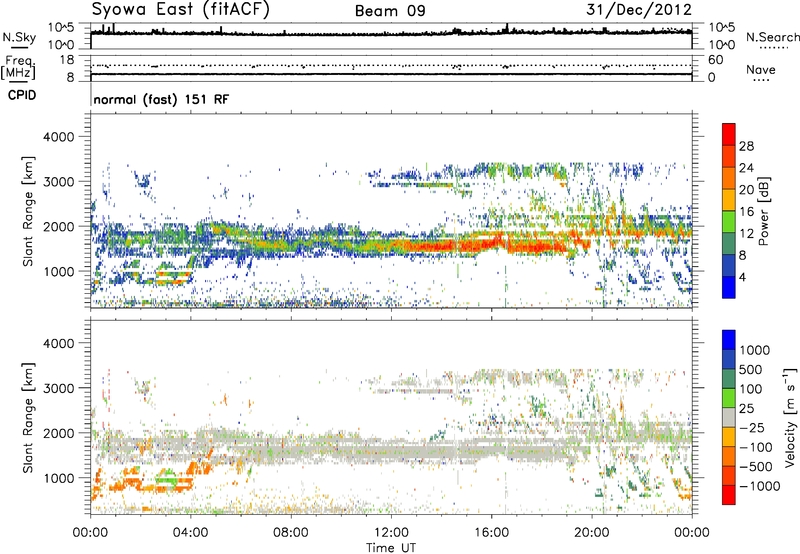Image resolution: width=800 pixels, height=554 pixels.
Task: Click the 'Power [dB]' colorbar title
Action: [763, 211]
